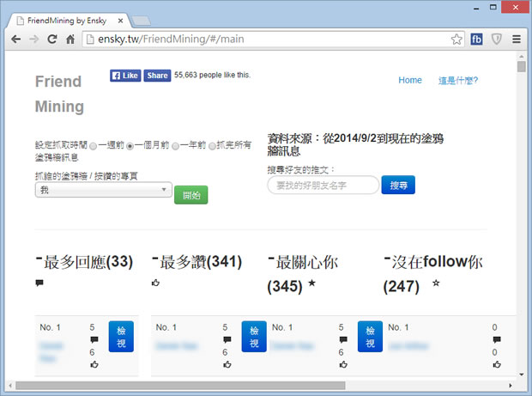The height and width of the screenshot is (396, 532).
Task: Bookmark page with star icon
Action: tap(457, 40)
